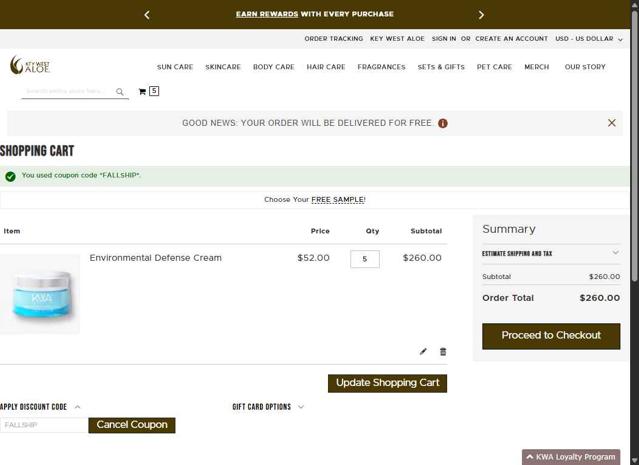Image resolution: width=639 pixels, height=465 pixels.
Task: Open the Body Care menu
Action: tap(273, 67)
